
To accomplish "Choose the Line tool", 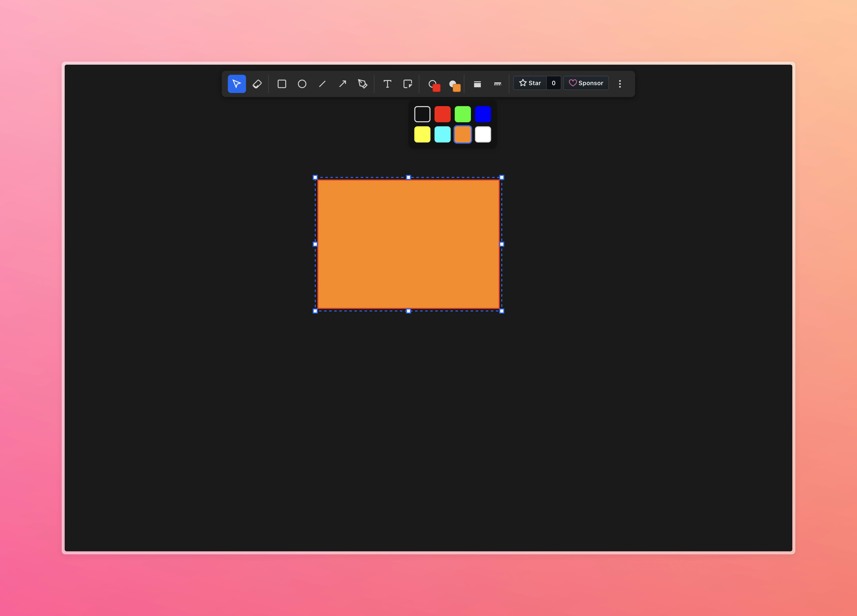I will point(322,84).
